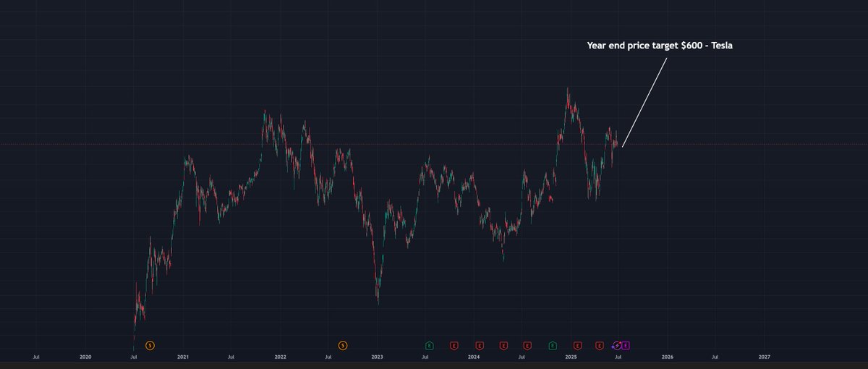Open the red earnings marker for April 2025
The image size is (868, 369).
tap(600, 345)
